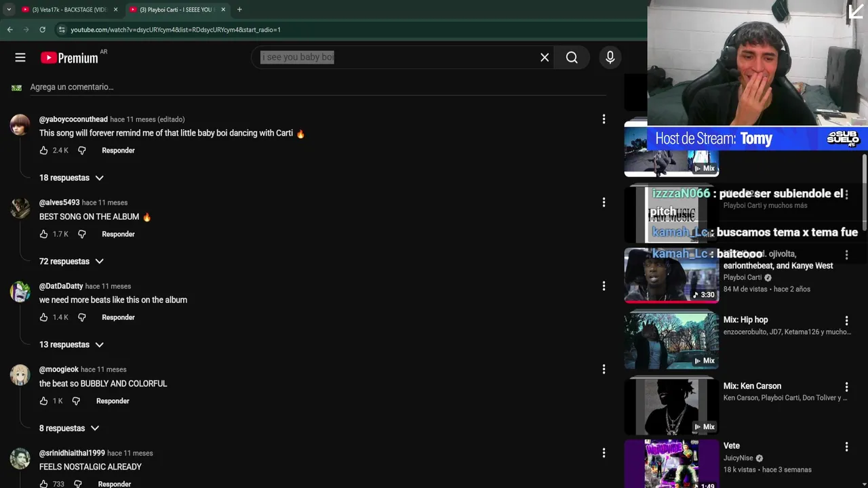
Task: Click Responder under @alves5493 comment
Action: [x=118, y=235]
